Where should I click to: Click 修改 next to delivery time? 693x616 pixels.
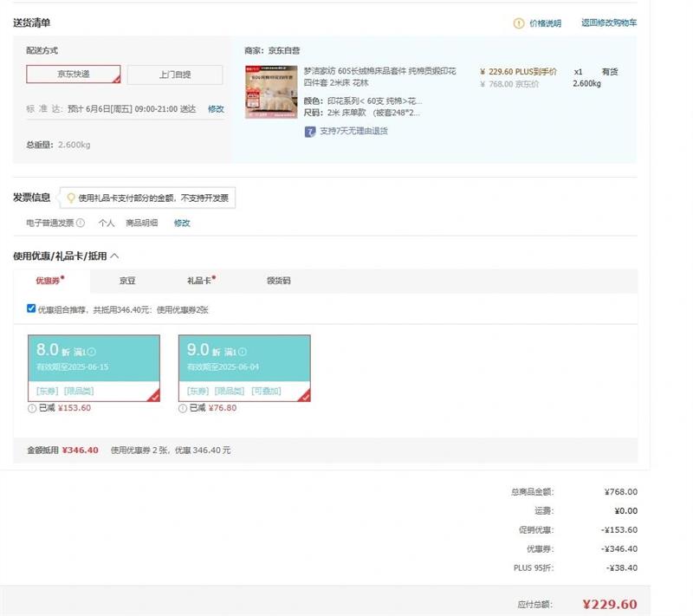tap(216, 109)
